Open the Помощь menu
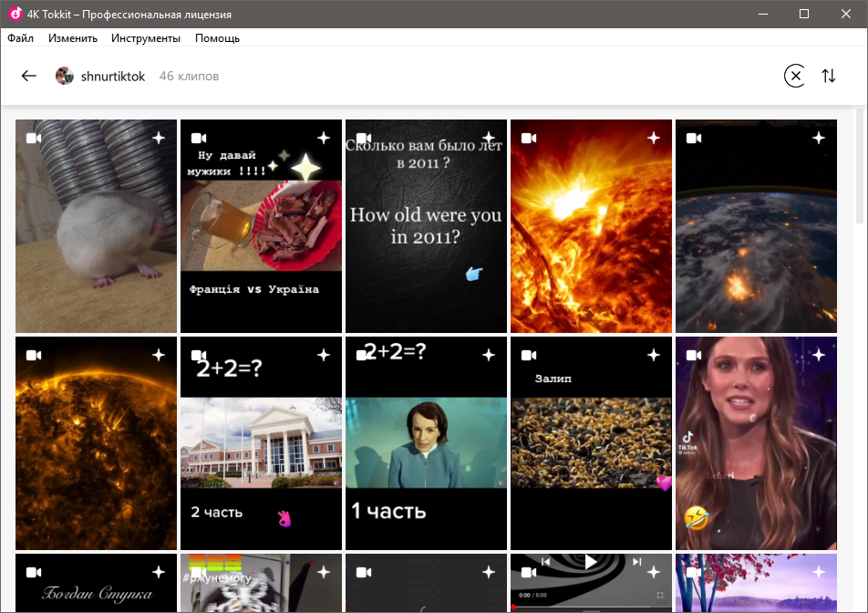 click(x=217, y=38)
